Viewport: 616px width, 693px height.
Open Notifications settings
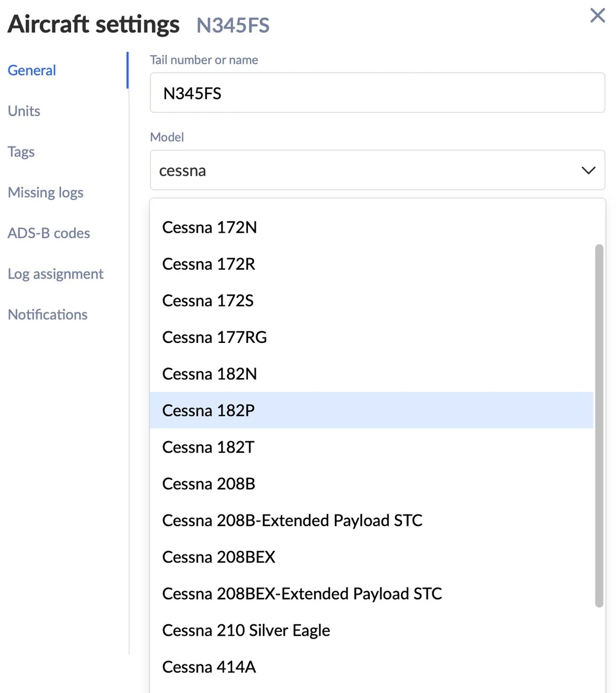48,315
